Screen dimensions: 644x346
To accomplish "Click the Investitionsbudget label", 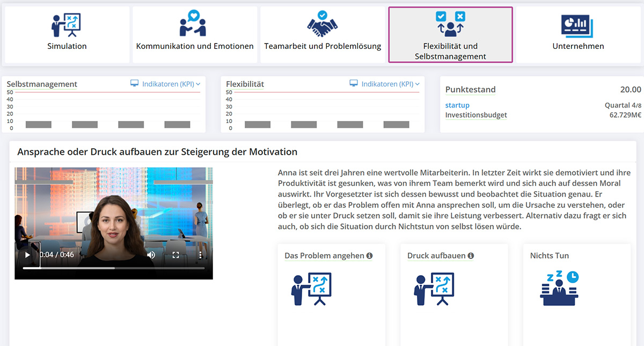I will click(x=476, y=115).
